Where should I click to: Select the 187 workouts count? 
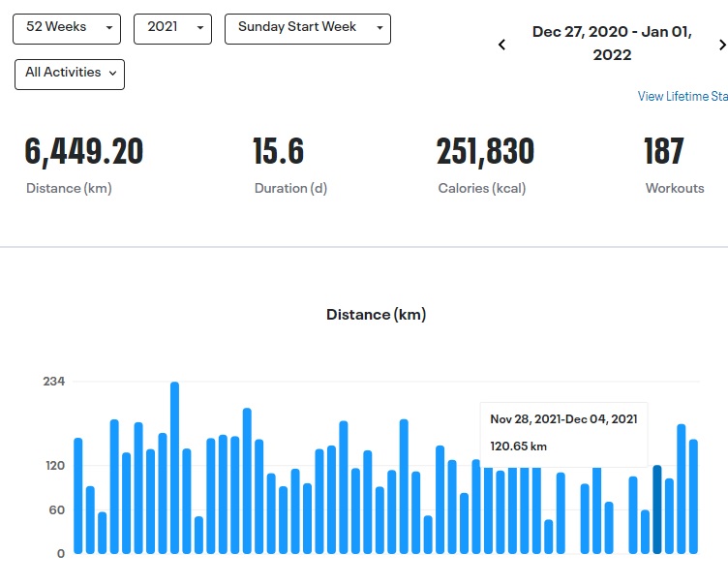[664, 152]
